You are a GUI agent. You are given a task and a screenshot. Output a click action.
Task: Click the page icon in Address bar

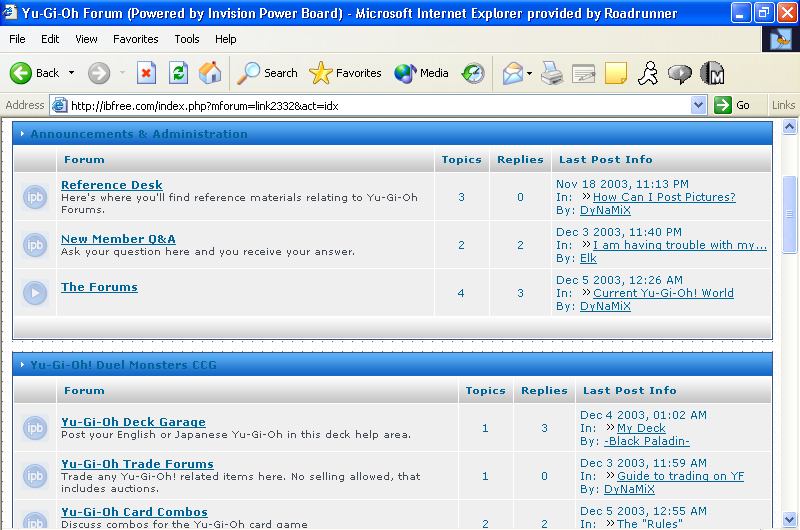[x=60, y=106]
